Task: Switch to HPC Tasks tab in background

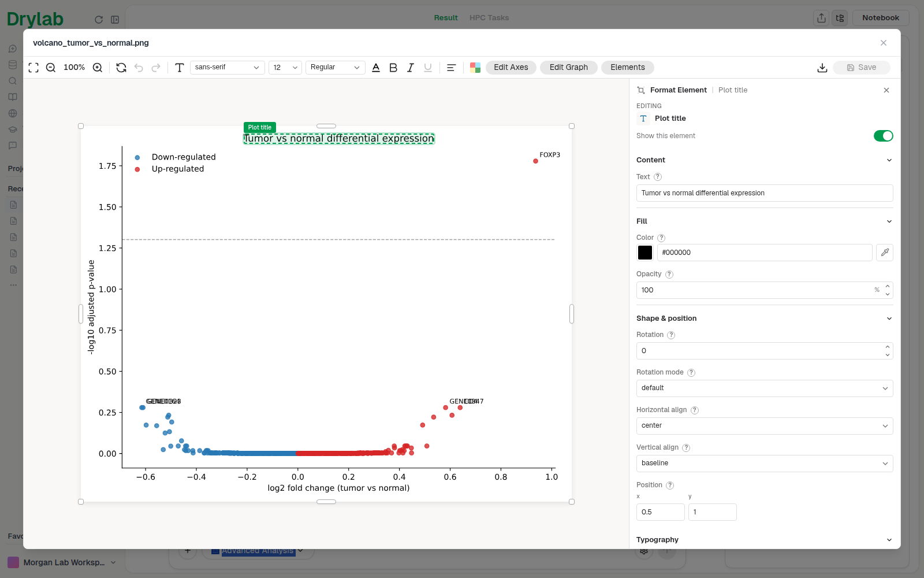Action: point(489,18)
